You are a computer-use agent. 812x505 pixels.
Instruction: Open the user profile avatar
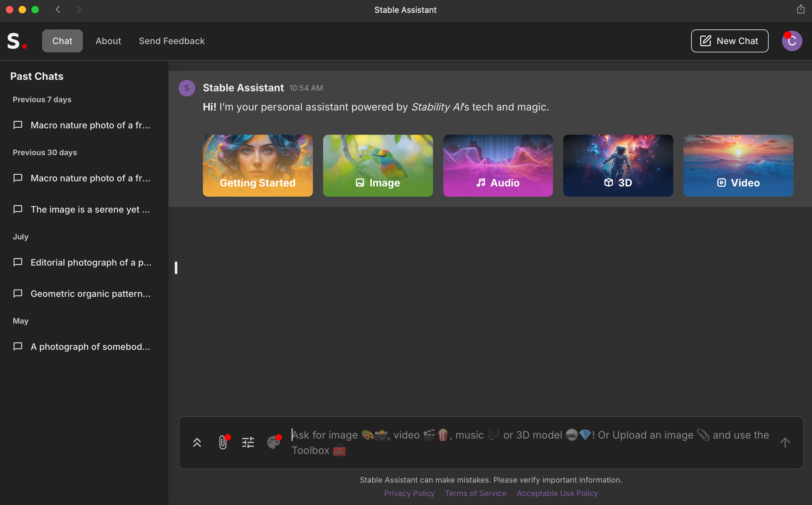(792, 41)
